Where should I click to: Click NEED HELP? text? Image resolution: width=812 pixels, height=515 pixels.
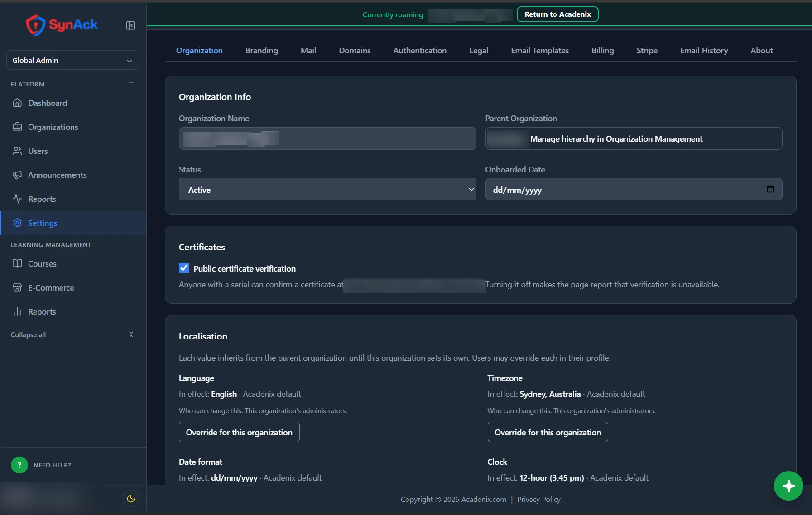point(52,465)
